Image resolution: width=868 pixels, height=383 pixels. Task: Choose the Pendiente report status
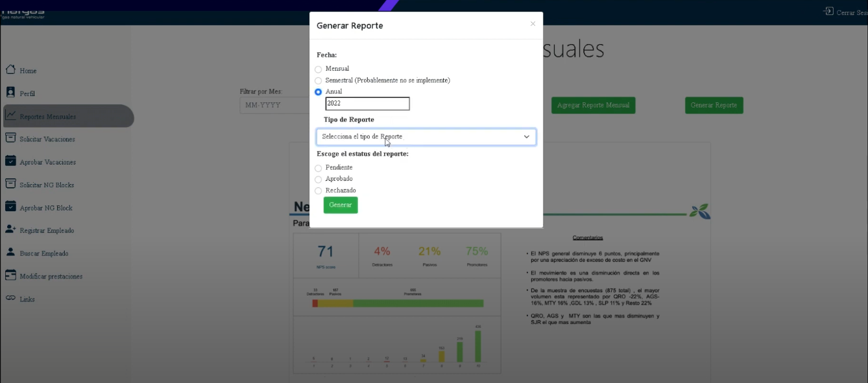319,168
